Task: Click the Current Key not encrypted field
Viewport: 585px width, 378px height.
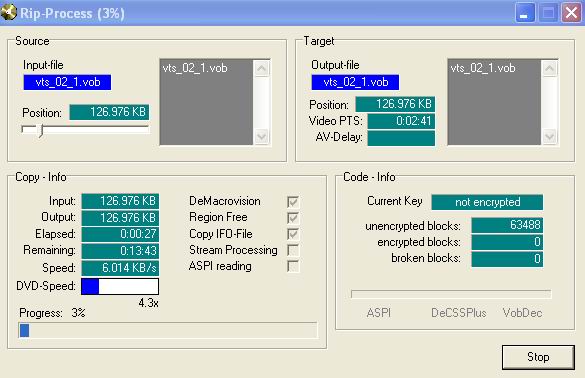Action: coord(487,202)
